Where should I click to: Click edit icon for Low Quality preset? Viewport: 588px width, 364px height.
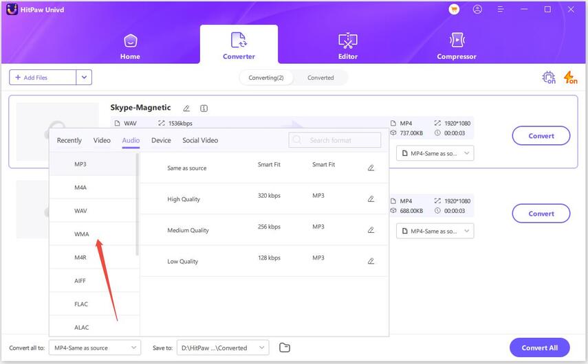tap(371, 261)
